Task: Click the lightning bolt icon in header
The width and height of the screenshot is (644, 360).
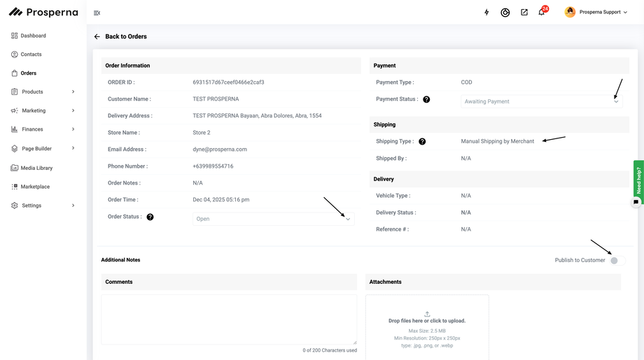Action: (x=487, y=13)
